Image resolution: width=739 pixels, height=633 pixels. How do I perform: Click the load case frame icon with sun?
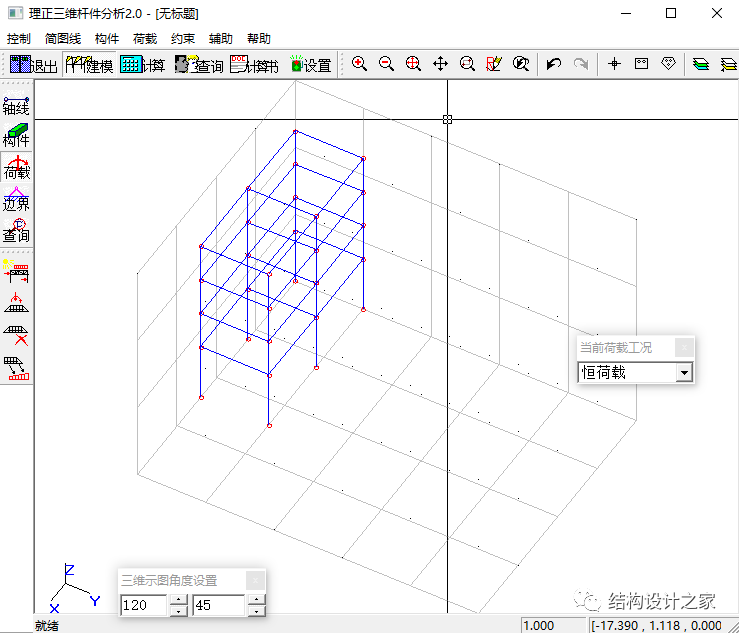(16, 271)
